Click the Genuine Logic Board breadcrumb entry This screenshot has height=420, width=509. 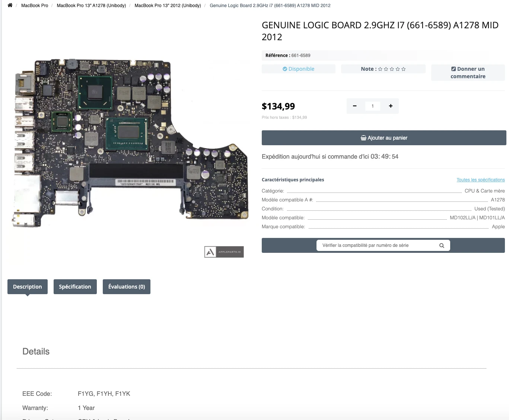(x=270, y=6)
